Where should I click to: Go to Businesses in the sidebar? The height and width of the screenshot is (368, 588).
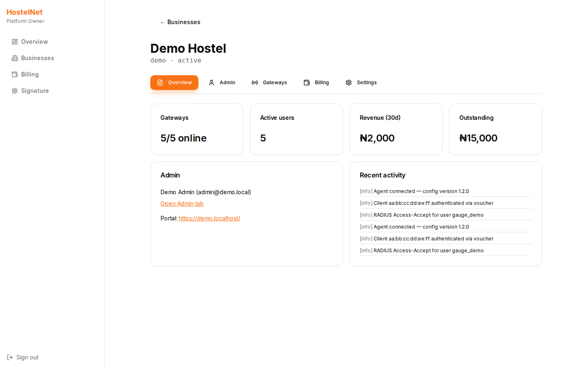[x=52, y=58]
